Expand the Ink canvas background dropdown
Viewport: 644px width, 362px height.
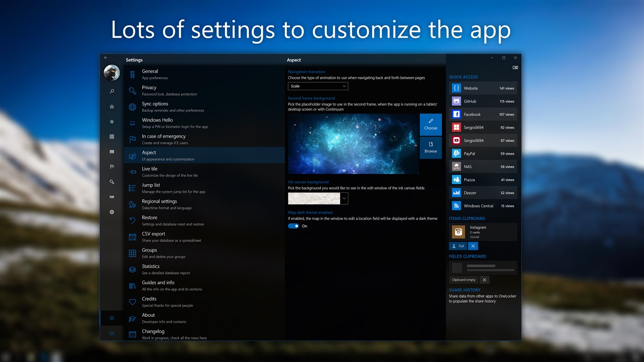pos(344,198)
